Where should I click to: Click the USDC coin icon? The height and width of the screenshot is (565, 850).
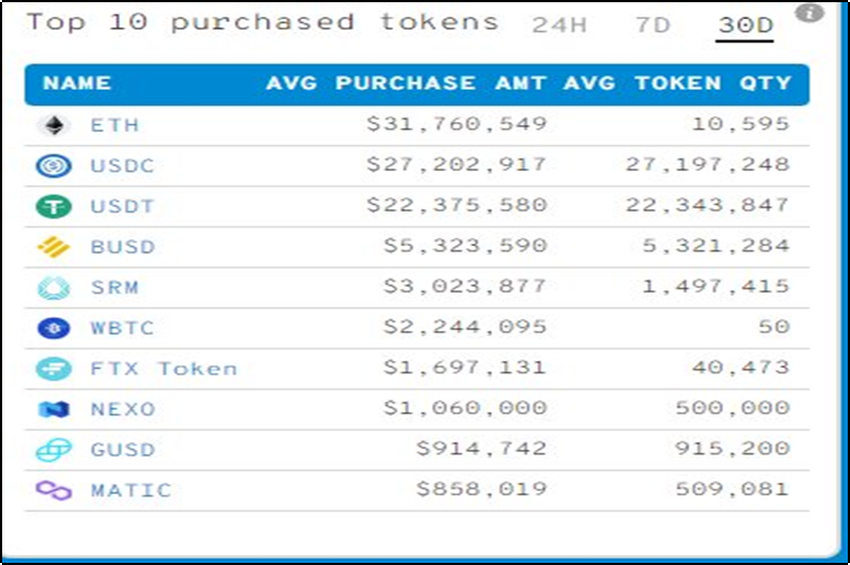pyautogui.click(x=53, y=166)
